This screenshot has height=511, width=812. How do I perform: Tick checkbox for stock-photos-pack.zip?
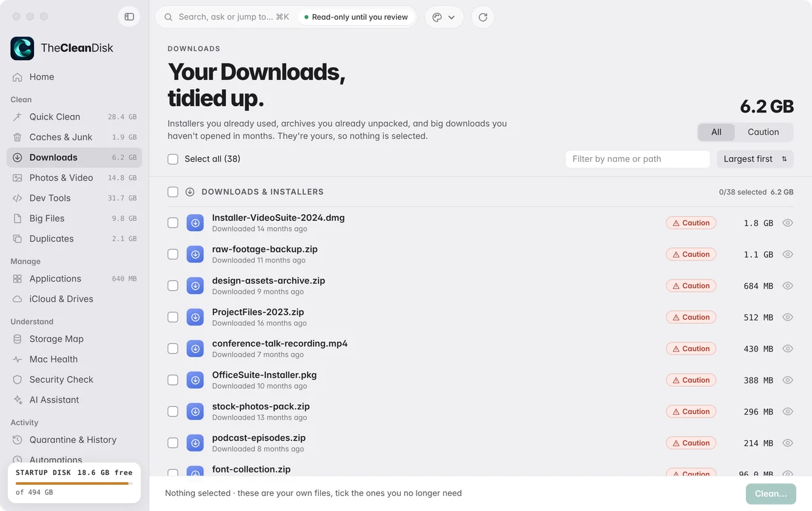(173, 411)
